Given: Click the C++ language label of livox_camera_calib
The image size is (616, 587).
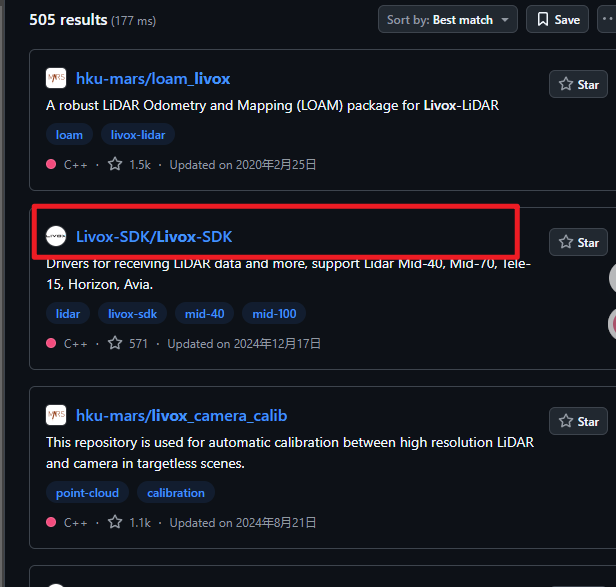Looking at the screenshot, I should pyautogui.click(x=75, y=523).
